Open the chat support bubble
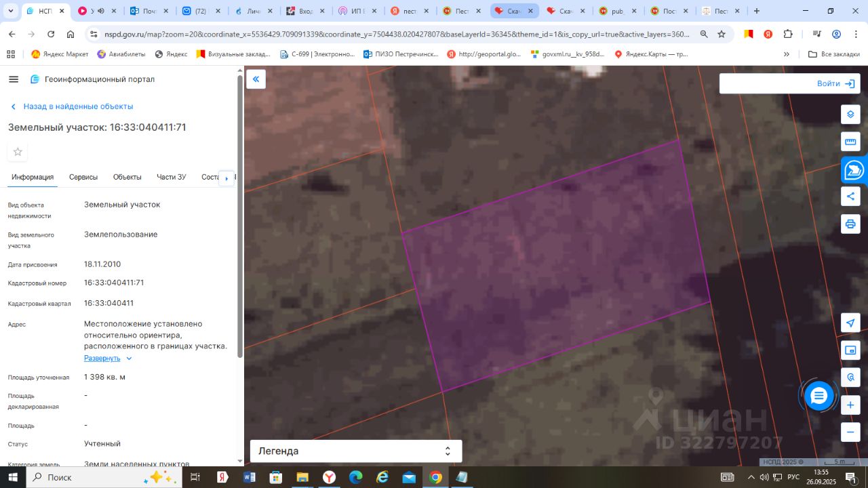 (x=819, y=396)
